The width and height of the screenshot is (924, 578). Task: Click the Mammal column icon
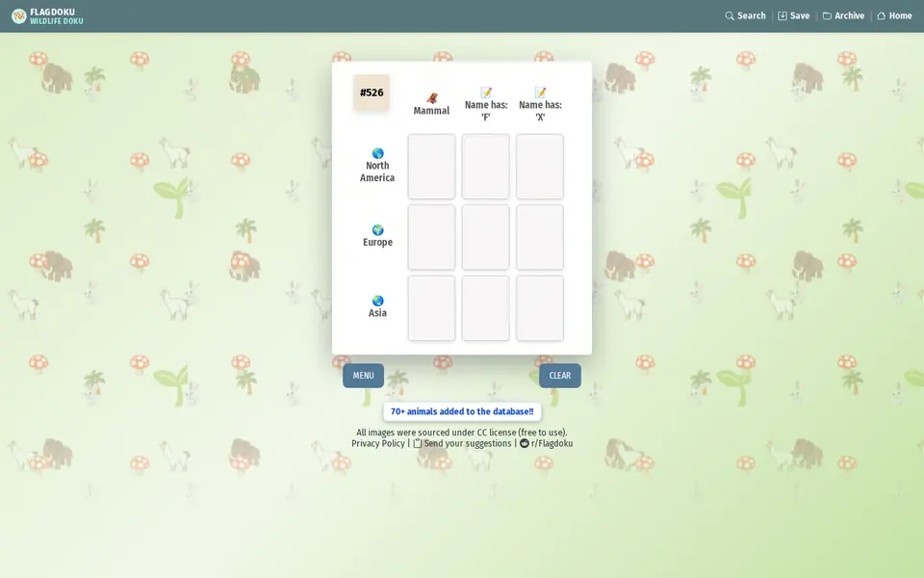click(432, 98)
